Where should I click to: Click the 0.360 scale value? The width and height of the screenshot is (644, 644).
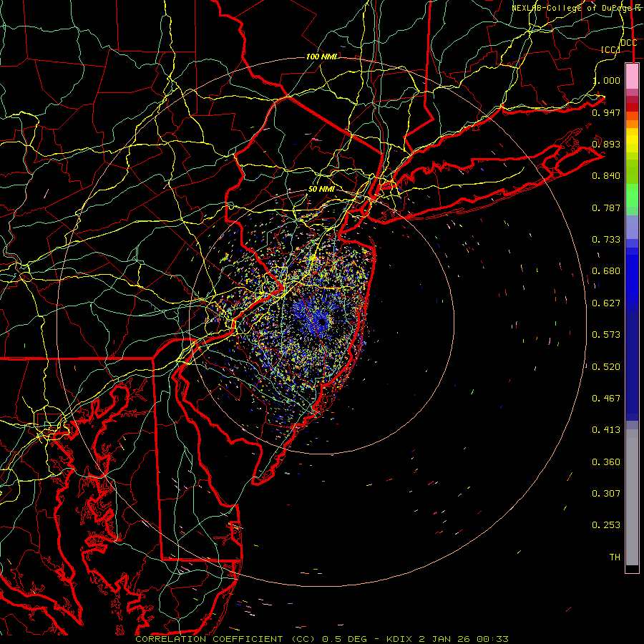pyautogui.click(x=606, y=462)
